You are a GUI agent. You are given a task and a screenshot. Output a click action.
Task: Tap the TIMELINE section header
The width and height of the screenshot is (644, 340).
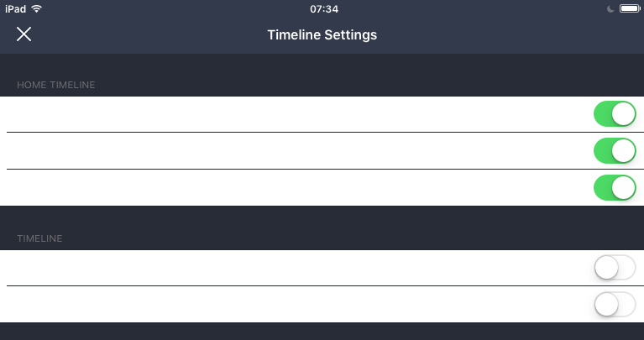(x=39, y=239)
